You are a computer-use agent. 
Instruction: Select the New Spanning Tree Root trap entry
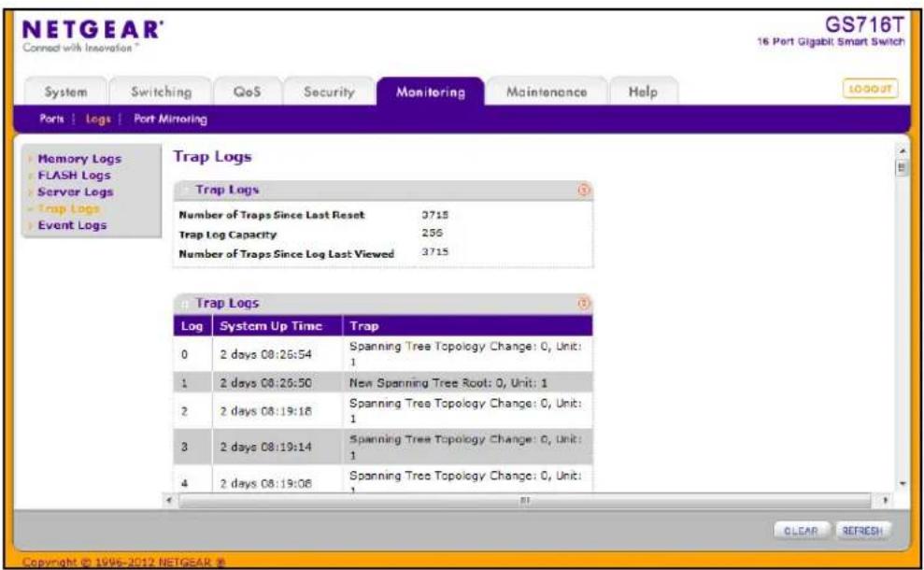(x=383, y=382)
